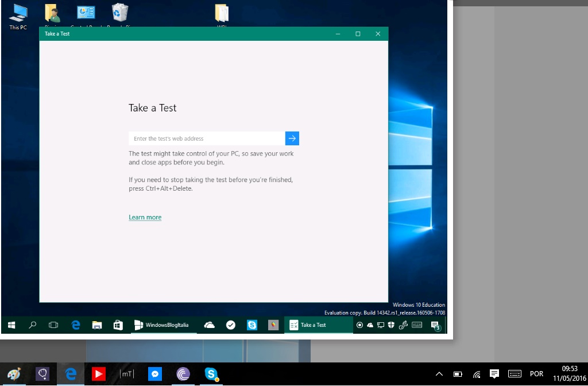Expand hidden system tray icons chevron
Image resolution: width=588 pixels, height=386 pixels.
(x=439, y=374)
